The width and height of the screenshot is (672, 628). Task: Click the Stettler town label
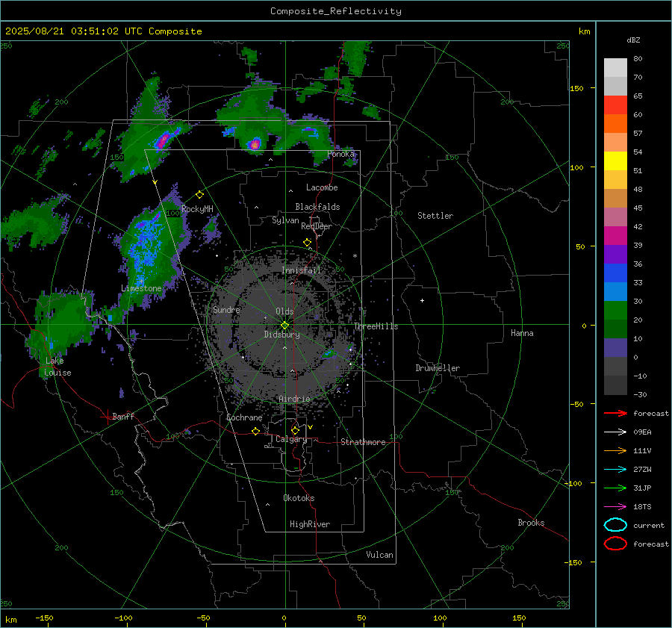435,216
